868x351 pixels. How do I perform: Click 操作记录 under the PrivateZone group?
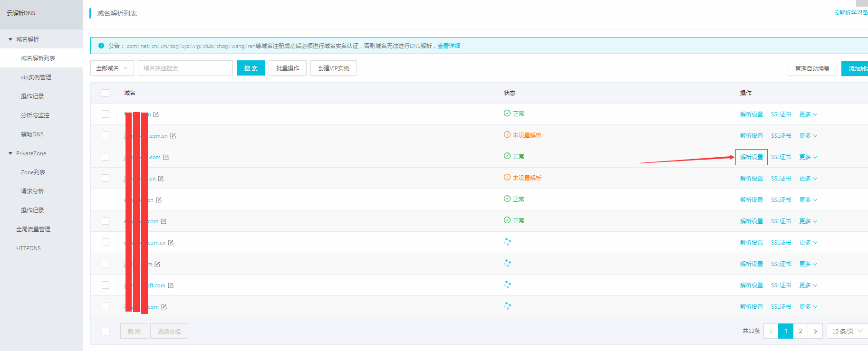32,210
